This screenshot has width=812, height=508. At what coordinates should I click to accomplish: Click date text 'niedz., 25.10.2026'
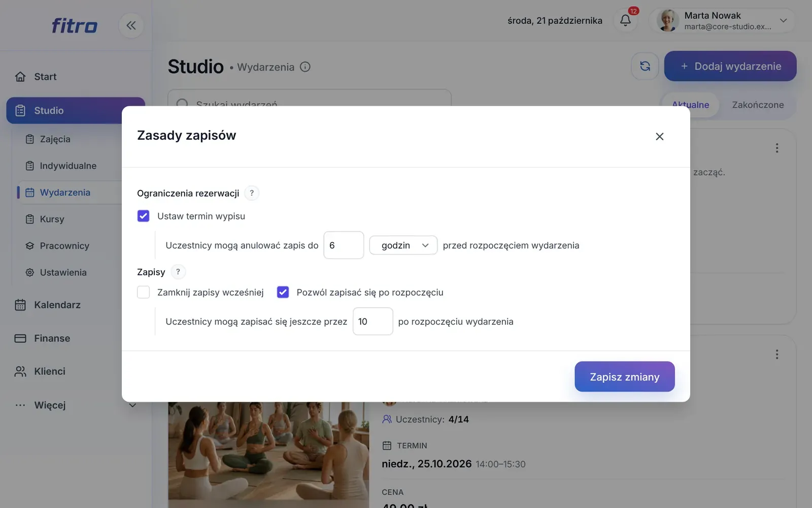point(426,464)
